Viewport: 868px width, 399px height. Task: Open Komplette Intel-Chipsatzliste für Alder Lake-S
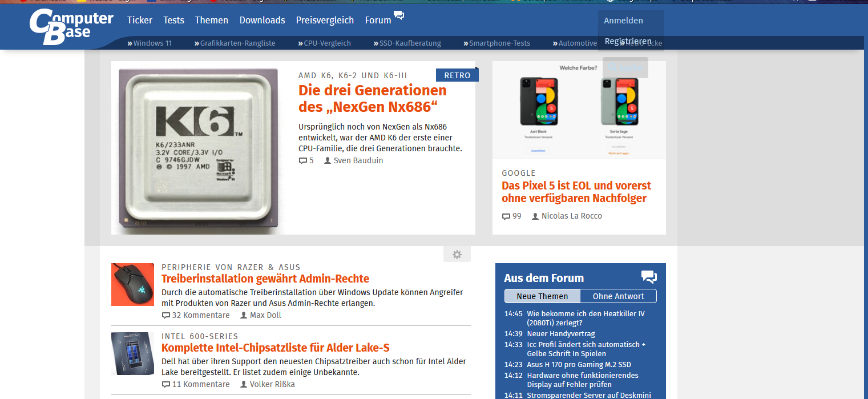pos(276,348)
